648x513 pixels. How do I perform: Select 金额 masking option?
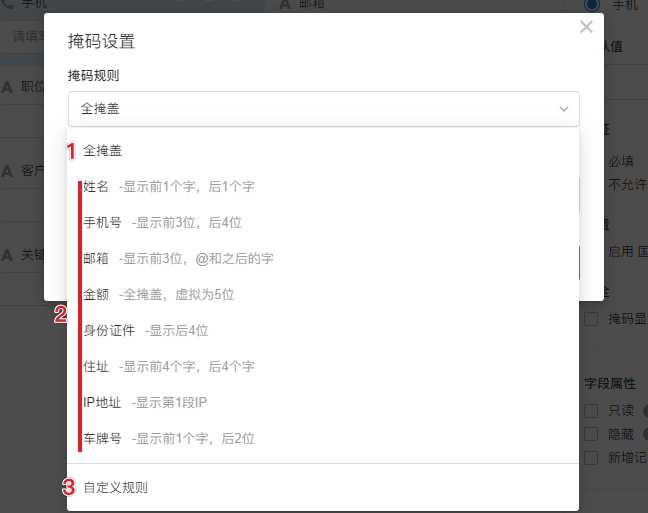pos(323,294)
